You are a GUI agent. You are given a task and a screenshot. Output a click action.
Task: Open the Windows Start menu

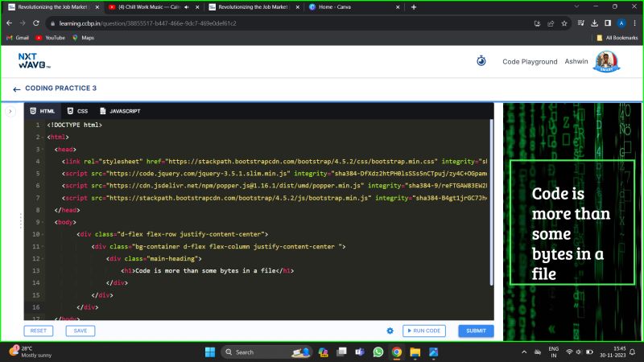pyautogui.click(x=210, y=352)
